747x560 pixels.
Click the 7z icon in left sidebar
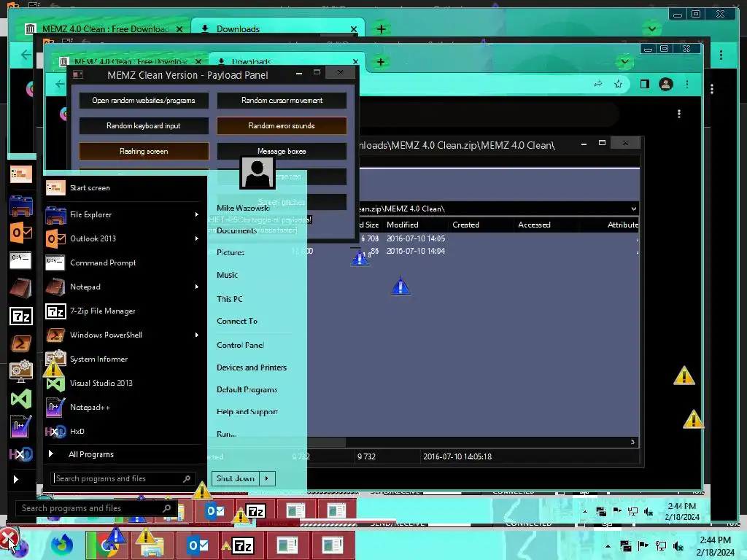(x=21, y=316)
